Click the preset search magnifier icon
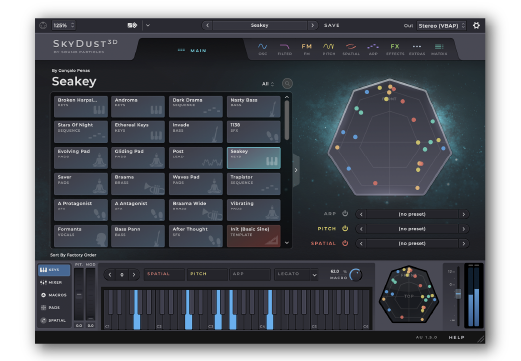The width and height of the screenshot is (521, 361). [x=287, y=83]
